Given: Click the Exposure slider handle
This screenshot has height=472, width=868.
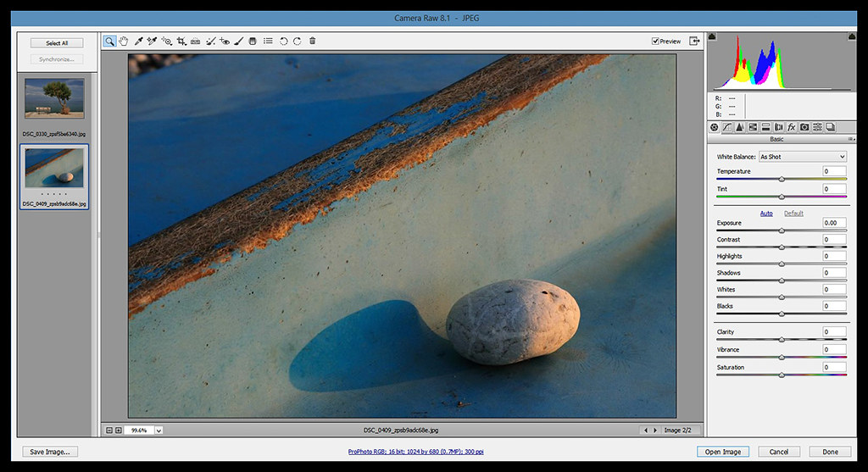Looking at the screenshot, I should click(782, 230).
